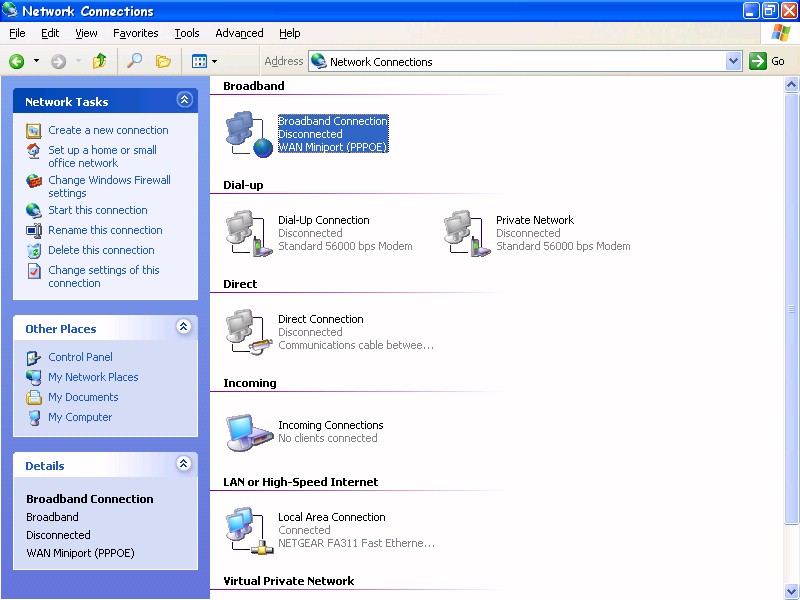Click the vertical scrollbar up arrow
Screen dimensions: 800x600
[791, 85]
